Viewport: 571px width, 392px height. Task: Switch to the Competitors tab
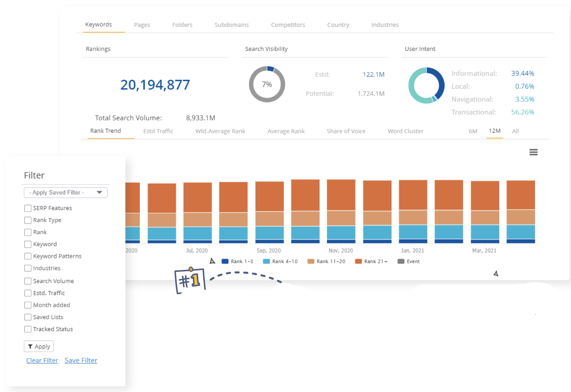288,25
